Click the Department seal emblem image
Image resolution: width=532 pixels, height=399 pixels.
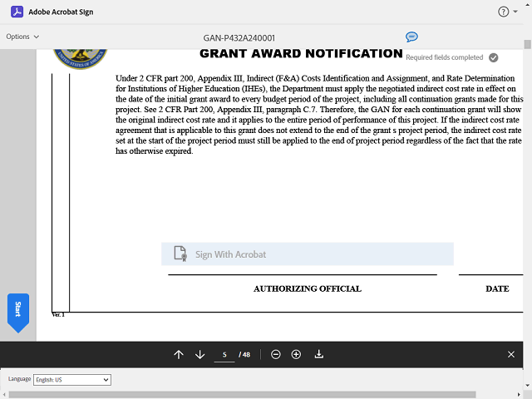tap(81, 59)
